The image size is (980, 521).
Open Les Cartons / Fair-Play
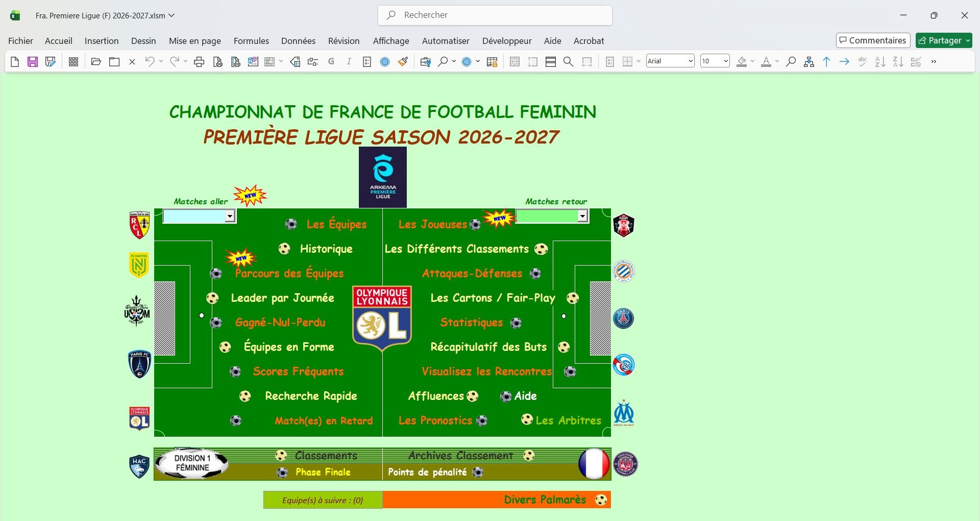point(493,298)
